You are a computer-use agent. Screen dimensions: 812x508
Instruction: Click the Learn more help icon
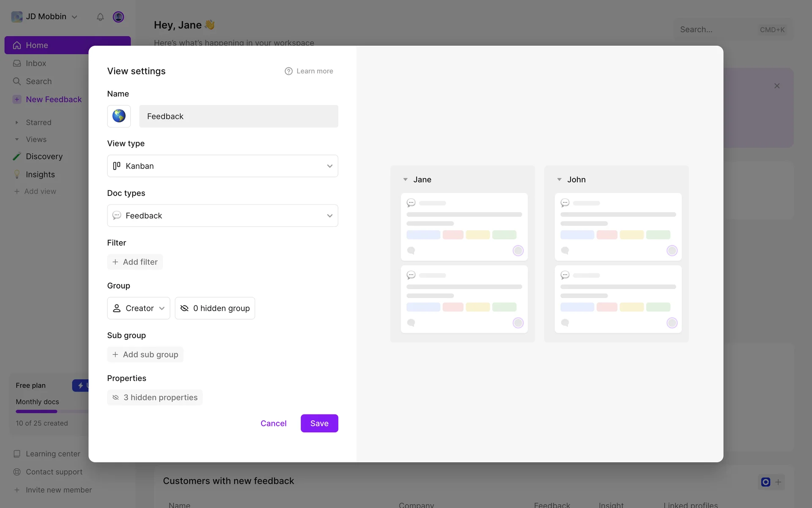click(x=288, y=71)
